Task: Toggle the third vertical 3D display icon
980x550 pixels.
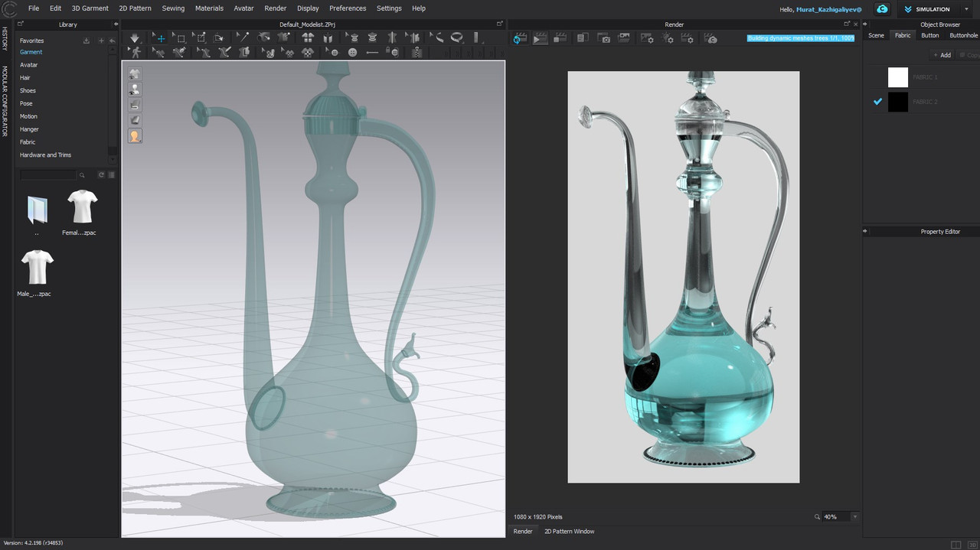Action: pos(135,105)
